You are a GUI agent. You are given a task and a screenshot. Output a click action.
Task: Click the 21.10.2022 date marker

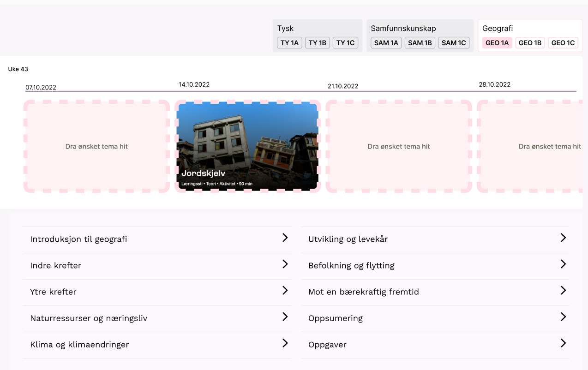point(343,86)
